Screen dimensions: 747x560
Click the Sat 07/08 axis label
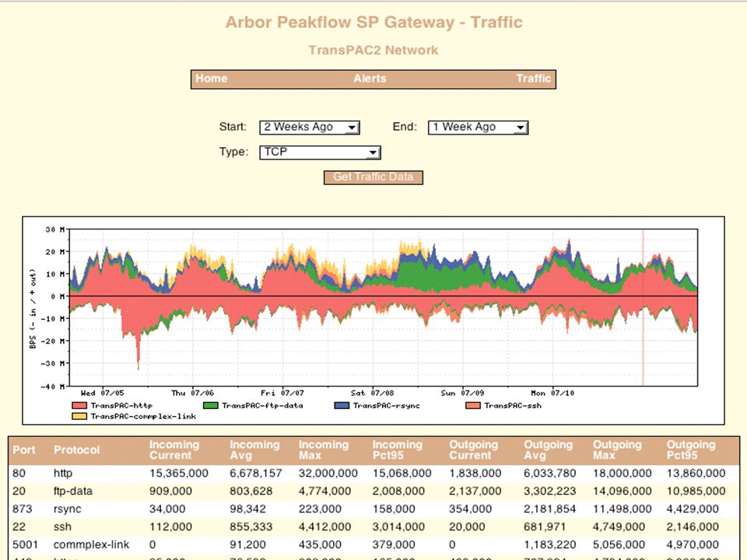[x=373, y=394]
